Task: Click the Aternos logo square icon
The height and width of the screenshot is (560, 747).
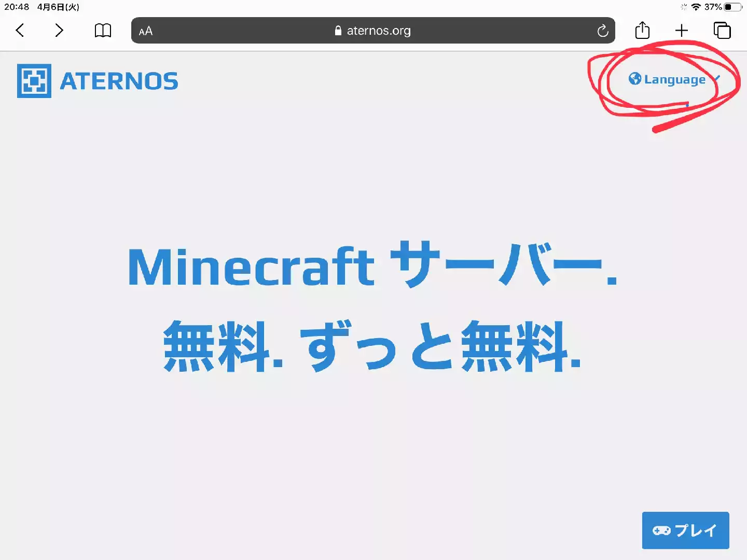Action: click(34, 81)
